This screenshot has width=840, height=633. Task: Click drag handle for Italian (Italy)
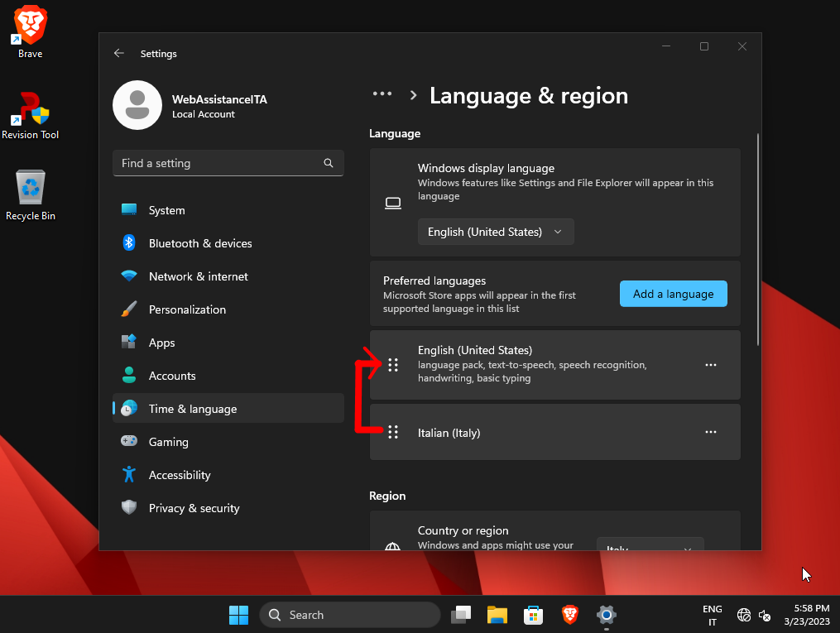click(x=393, y=432)
